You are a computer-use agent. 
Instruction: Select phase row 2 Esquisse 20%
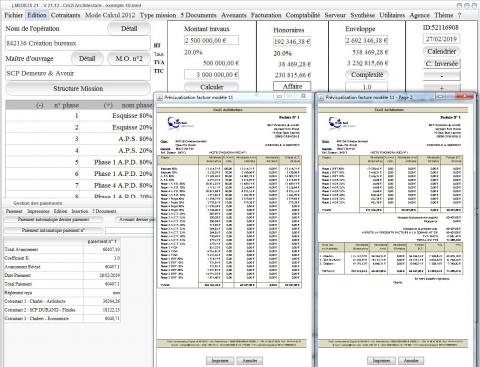click(x=79, y=127)
